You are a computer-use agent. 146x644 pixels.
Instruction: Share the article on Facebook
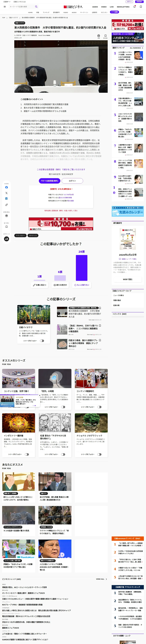click(7, 188)
